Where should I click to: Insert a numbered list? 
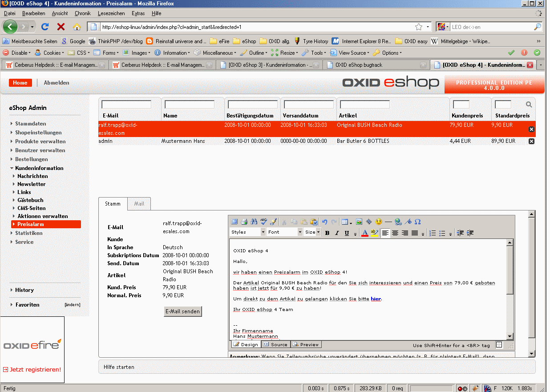tap(433, 233)
